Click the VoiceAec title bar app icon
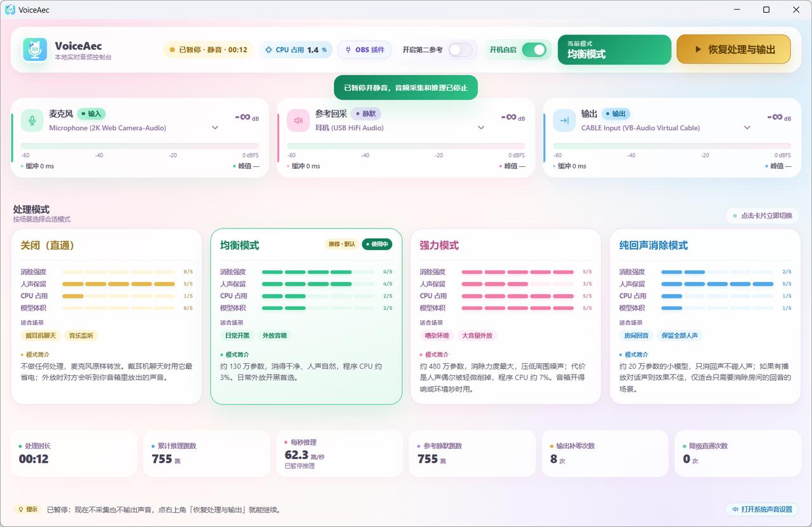Image resolution: width=812 pixels, height=527 pixels. pyautogui.click(x=10, y=10)
